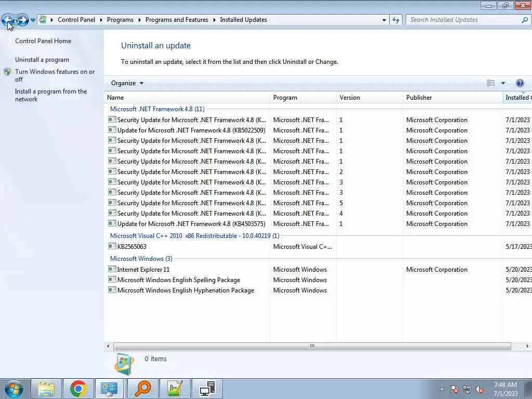Image resolution: width=532 pixels, height=399 pixels.
Task: Click the scroll right arrow
Action: coord(527,346)
